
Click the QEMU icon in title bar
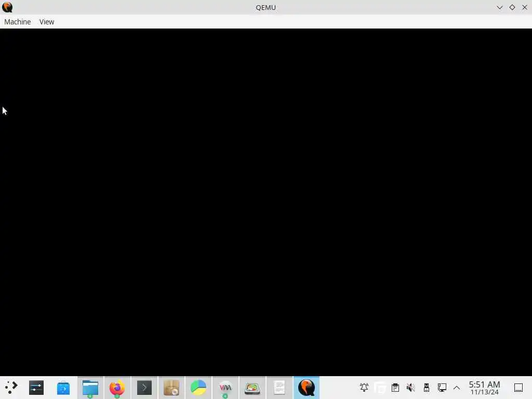point(7,7)
